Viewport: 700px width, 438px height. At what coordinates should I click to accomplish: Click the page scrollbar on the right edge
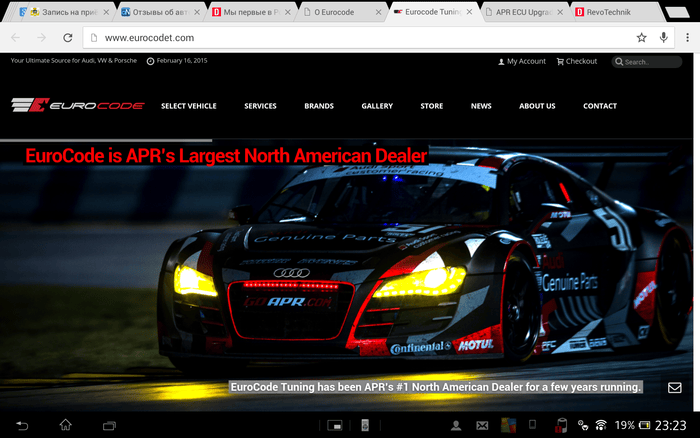(696, 232)
